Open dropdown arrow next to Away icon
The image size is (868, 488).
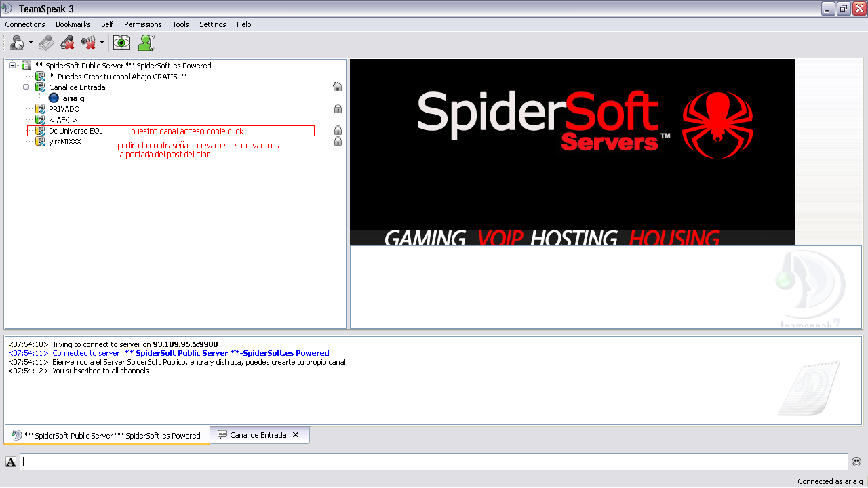31,43
